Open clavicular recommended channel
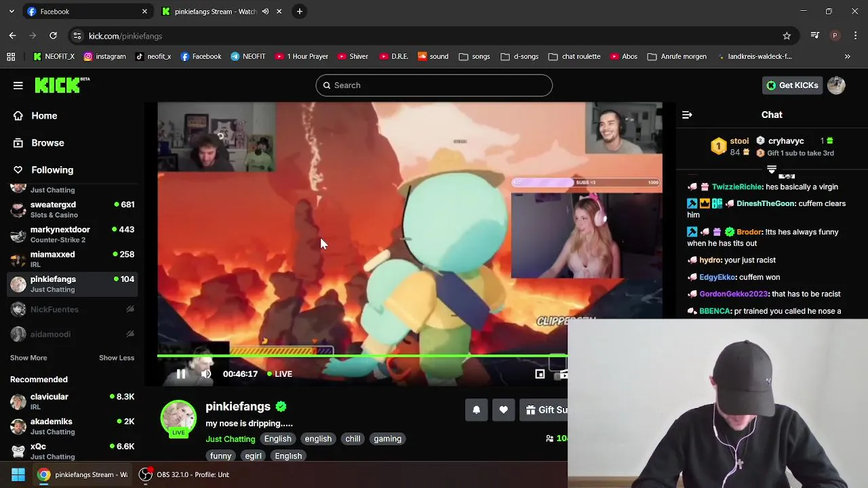Screen dimensions: 868x488 73,402
